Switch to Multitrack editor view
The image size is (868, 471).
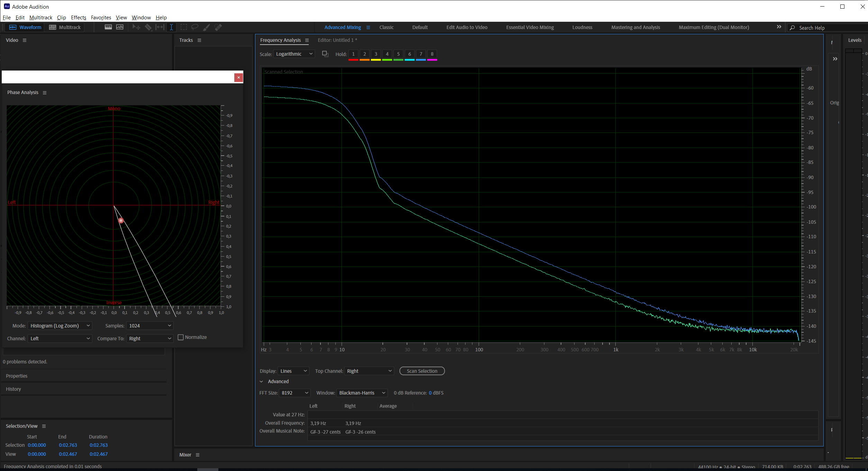(x=65, y=27)
